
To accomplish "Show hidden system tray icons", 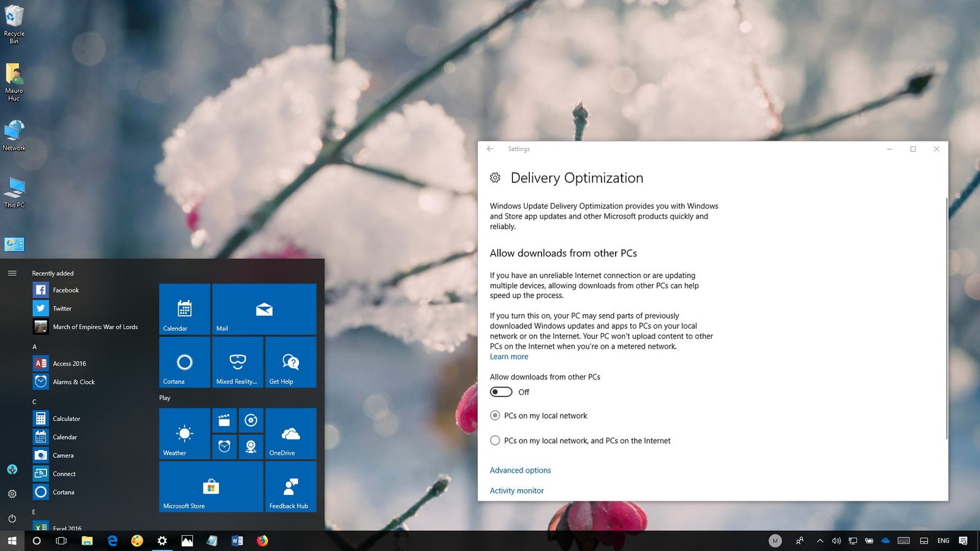I will 820,541.
